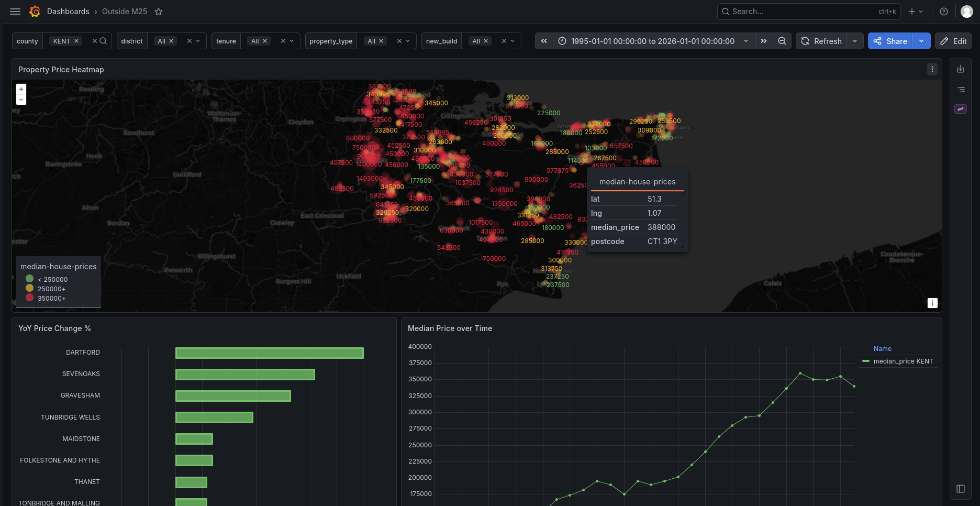This screenshot has width=980, height=506.
Task: Shift time range backwards
Action: 544,41
